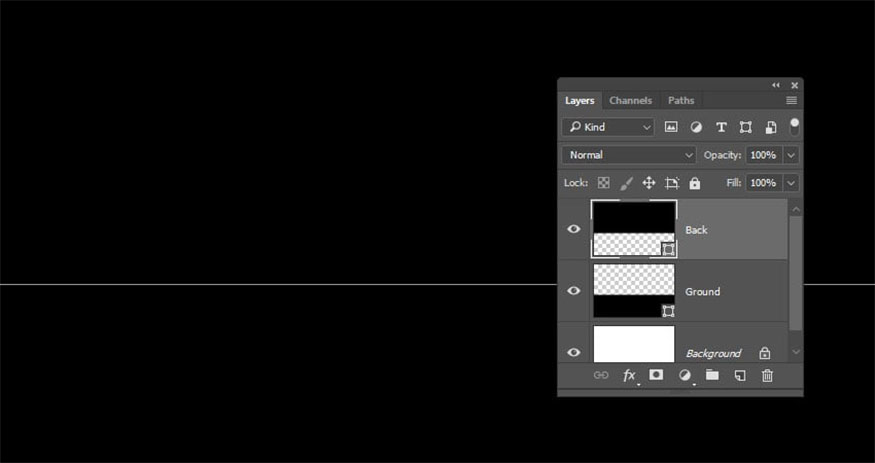Viewport: 875px width, 463px height.
Task: Filter for adjustment layers icon
Action: (x=696, y=127)
